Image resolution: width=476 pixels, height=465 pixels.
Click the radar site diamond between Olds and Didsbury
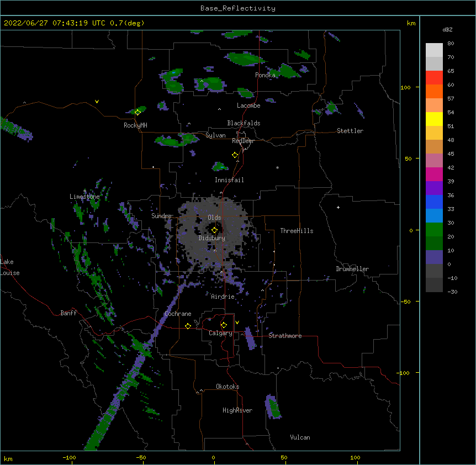tap(214, 230)
